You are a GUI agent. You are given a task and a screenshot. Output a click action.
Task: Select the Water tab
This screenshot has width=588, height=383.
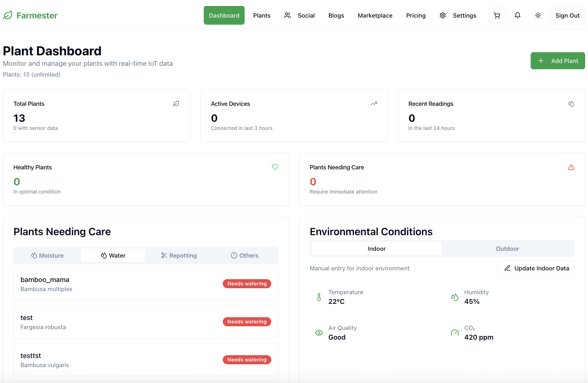pos(113,255)
